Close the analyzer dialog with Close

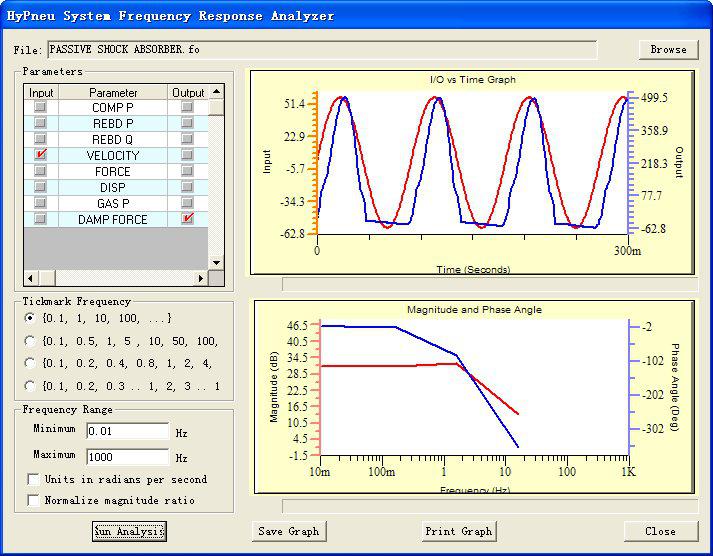661,531
